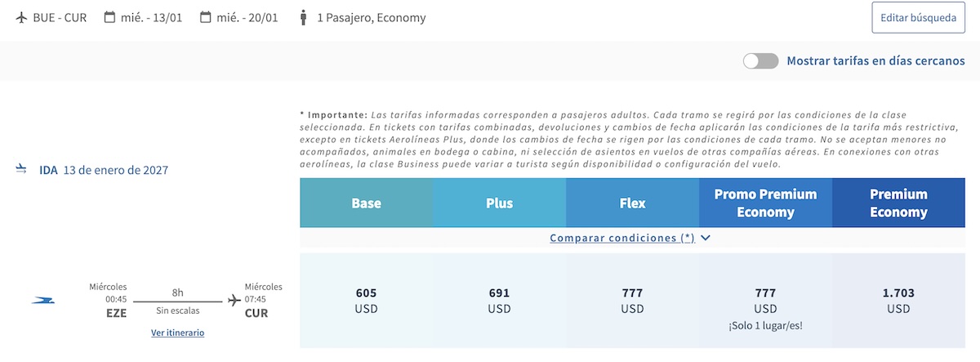Screen dimensions: 980x362
Task: Click the IDA outbound flight icon
Action: click(22, 170)
